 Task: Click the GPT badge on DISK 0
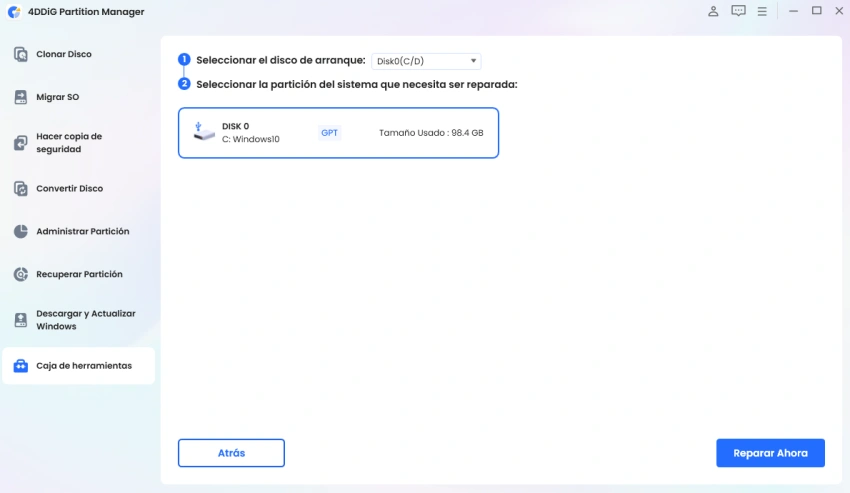[x=329, y=133]
